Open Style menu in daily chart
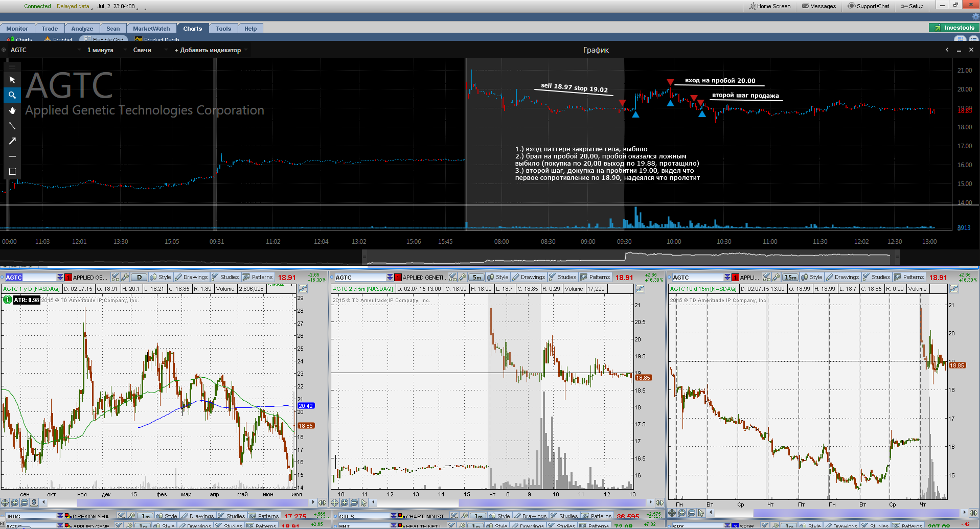The image size is (980, 529). [160, 277]
